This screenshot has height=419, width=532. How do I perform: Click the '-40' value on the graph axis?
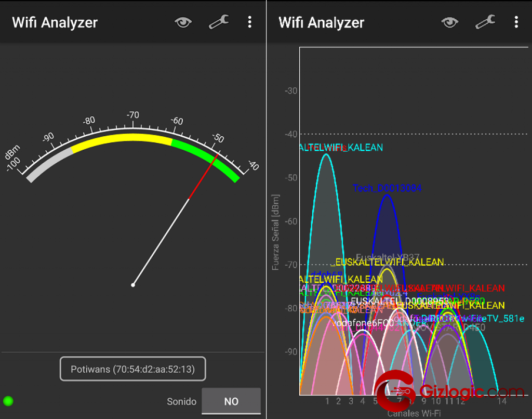[291, 134]
